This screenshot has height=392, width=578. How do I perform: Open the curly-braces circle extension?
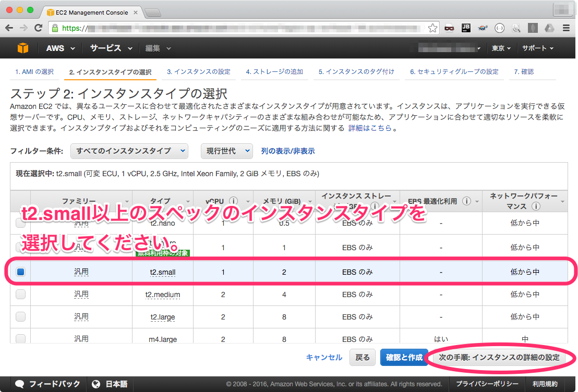point(499,28)
